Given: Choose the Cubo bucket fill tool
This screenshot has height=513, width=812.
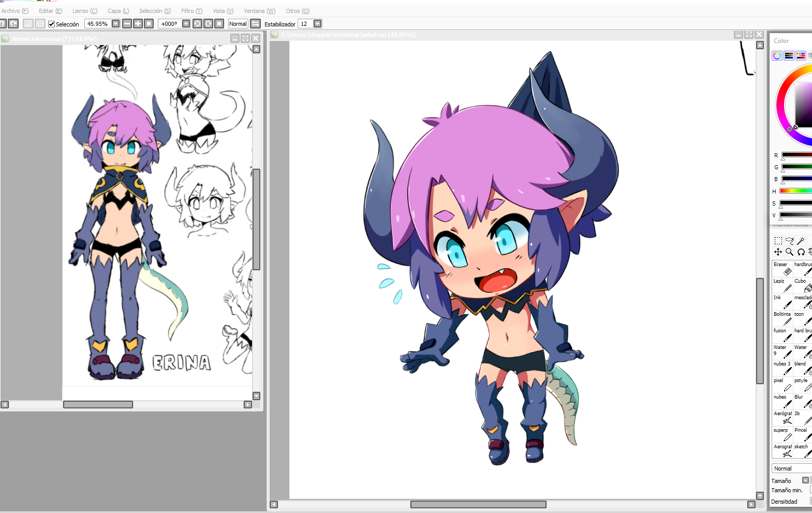Looking at the screenshot, I should pyautogui.click(x=803, y=285).
